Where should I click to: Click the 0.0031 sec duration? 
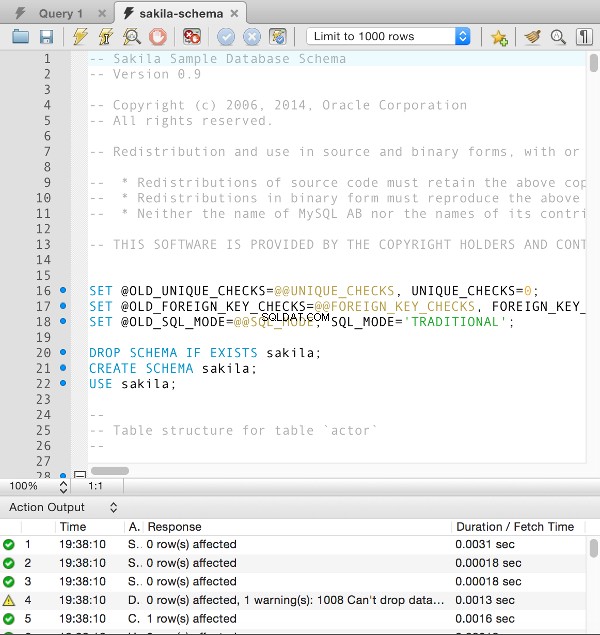click(485, 544)
